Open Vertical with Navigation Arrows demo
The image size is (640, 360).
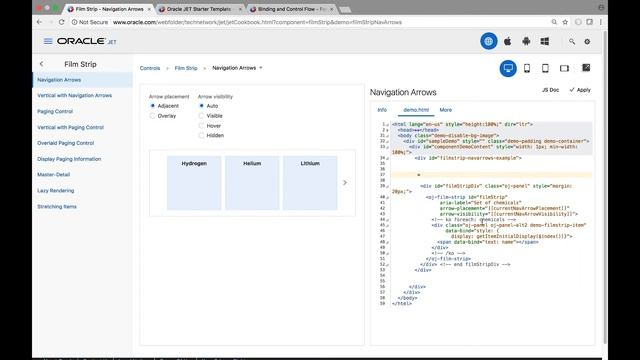click(x=75, y=96)
